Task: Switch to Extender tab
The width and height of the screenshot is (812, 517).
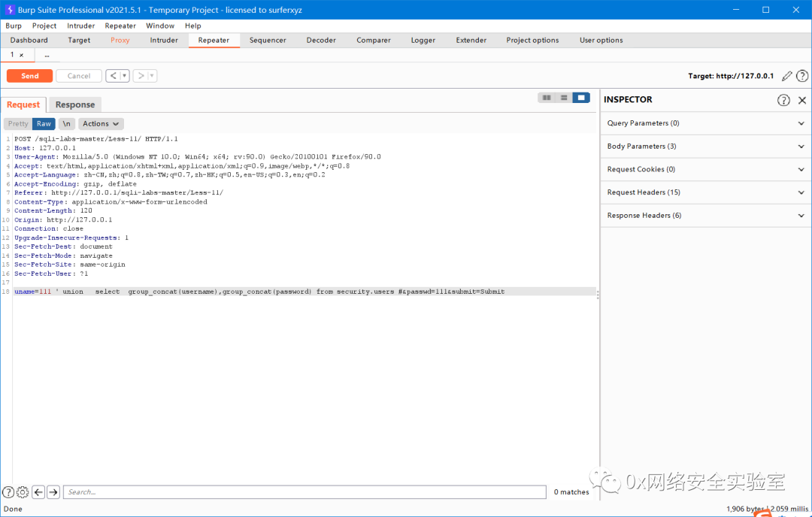Action: click(471, 41)
